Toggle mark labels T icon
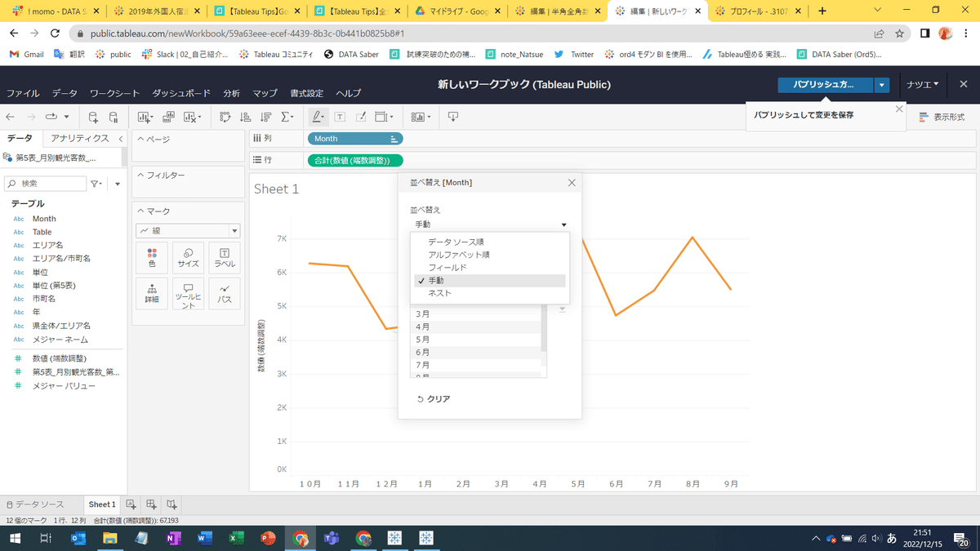980x551 pixels. (x=340, y=117)
